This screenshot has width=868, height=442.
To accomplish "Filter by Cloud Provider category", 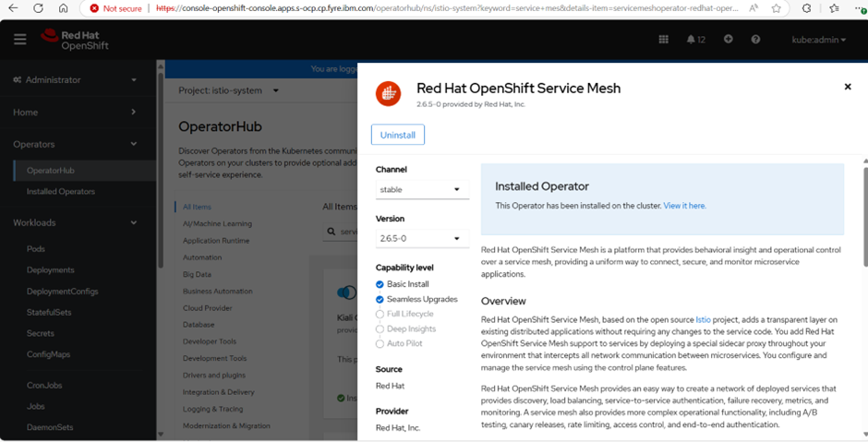I will pos(208,308).
